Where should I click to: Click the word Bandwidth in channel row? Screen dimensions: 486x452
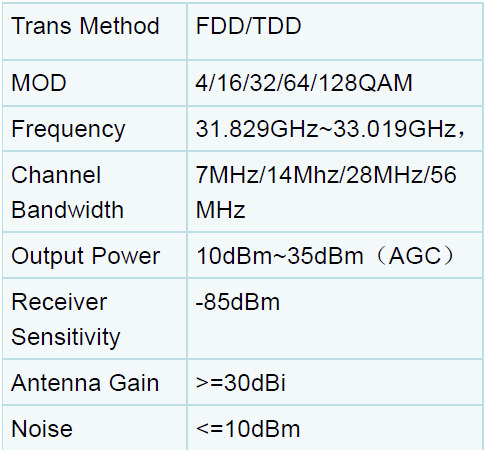click(x=67, y=210)
